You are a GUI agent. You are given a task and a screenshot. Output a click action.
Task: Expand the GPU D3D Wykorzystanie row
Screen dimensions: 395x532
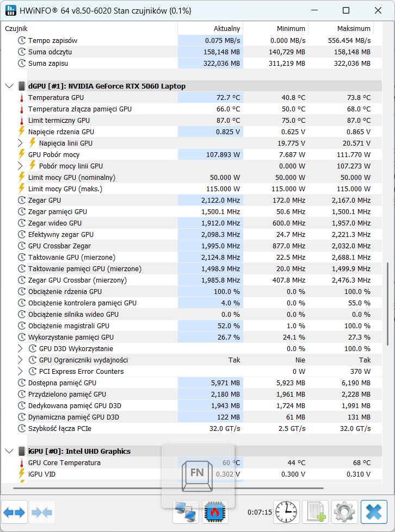tap(20, 348)
